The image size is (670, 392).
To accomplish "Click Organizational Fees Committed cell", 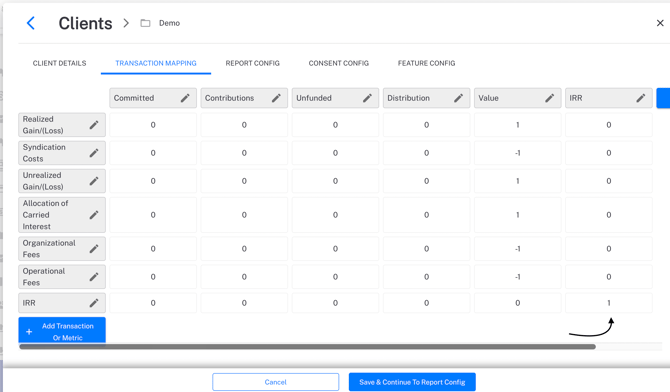I will pyautogui.click(x=153, y=249).
